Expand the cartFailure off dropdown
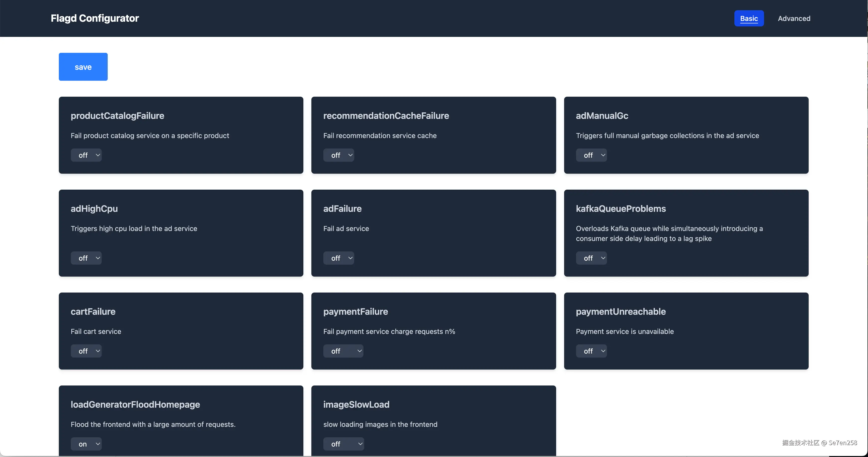The height and width of the screenshot is (457, 868). coord(86,351)
